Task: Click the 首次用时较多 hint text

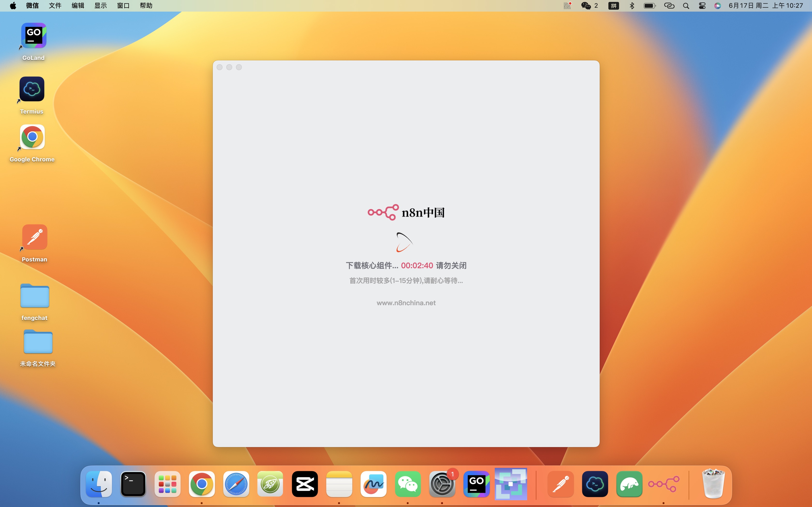Action: 406,281
